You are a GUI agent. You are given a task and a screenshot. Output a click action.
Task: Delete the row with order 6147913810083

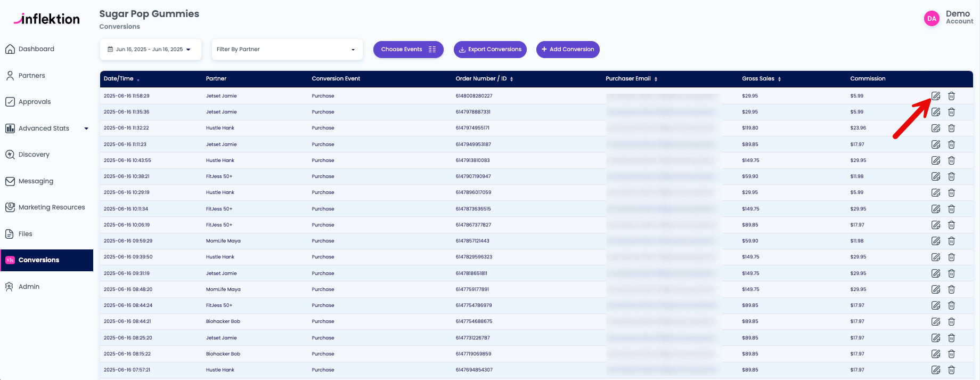pyautogui.click(x=952, y=160)
